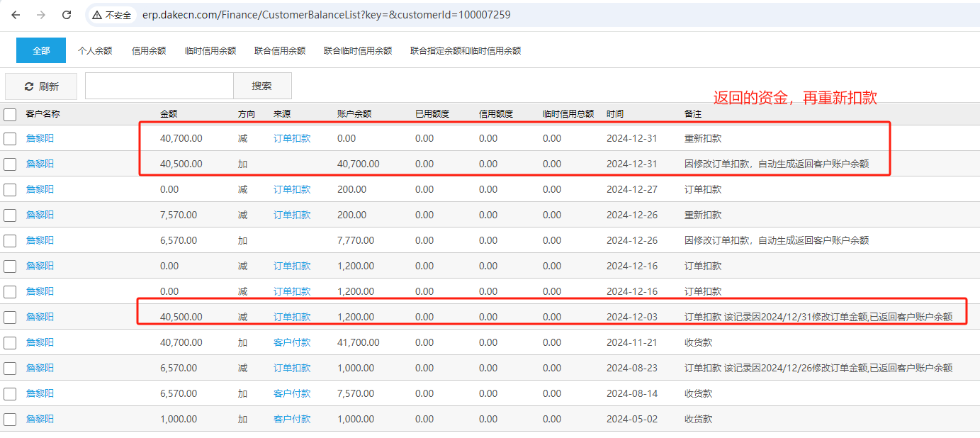Viewport: 980px width, 438px height.
Task: Open 客户付款 link in the 2024-11-21 row
Action: [292, 342]
